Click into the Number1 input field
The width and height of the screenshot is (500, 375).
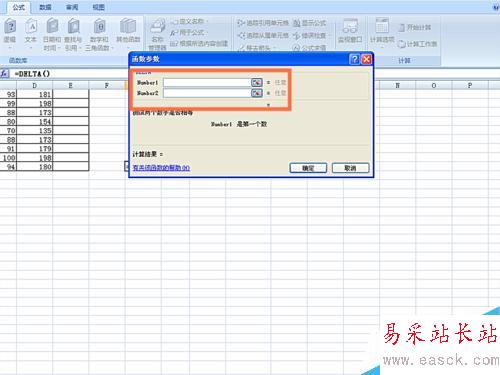(207, 82)
